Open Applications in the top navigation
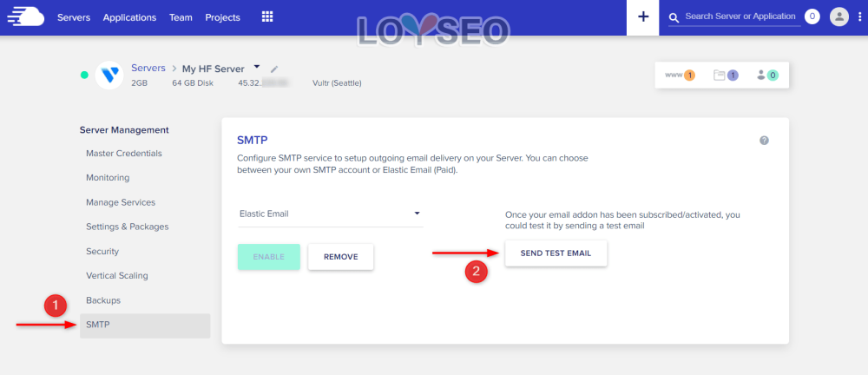 point(129,17)
